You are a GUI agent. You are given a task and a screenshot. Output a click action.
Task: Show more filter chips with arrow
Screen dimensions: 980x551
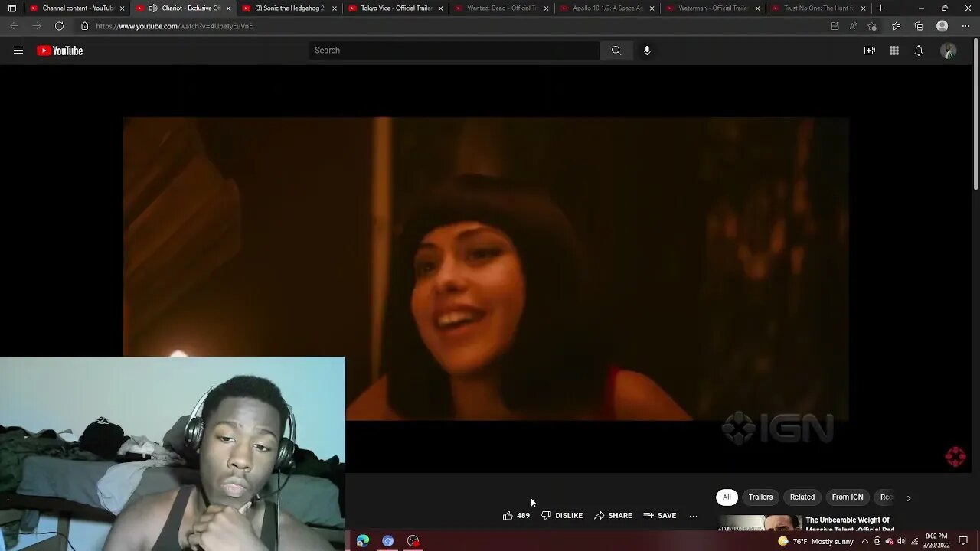[x=909, y=497]
